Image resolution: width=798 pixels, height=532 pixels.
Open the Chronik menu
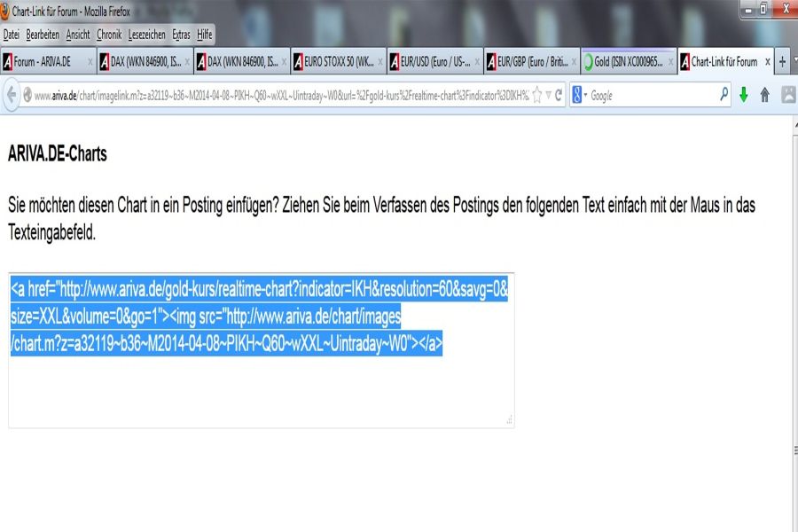pos(109,35)
